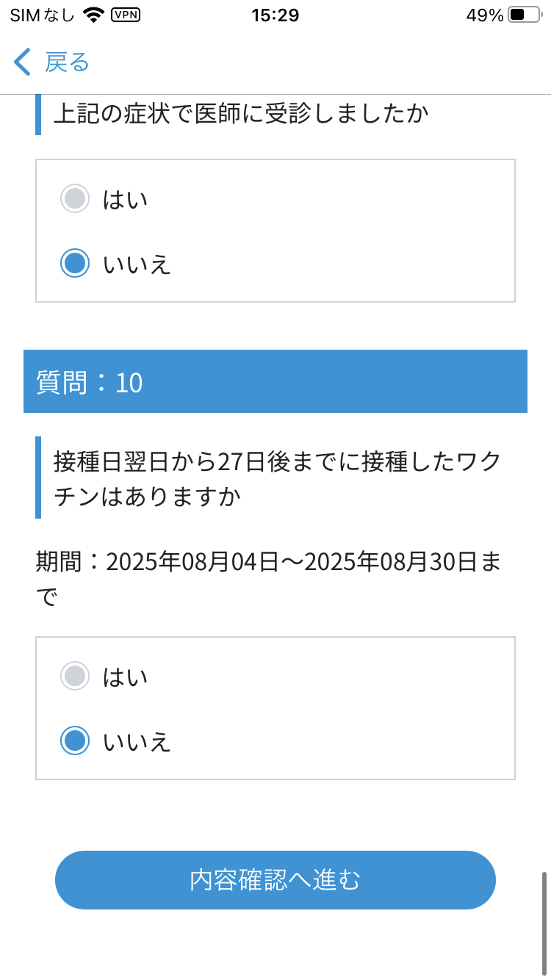Screen dimensions: 551x980
Task: Select はい for the vaccine question
Action: pos(75,676)
